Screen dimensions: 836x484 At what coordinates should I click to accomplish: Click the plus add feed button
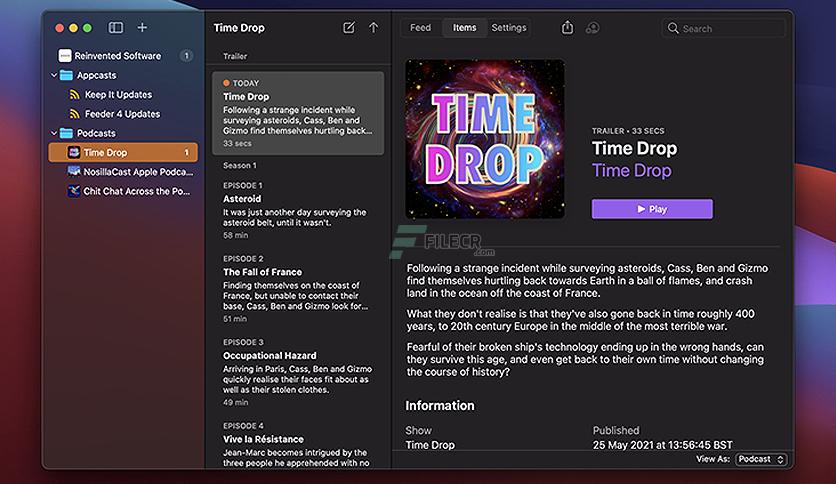(x=142, y=27)
